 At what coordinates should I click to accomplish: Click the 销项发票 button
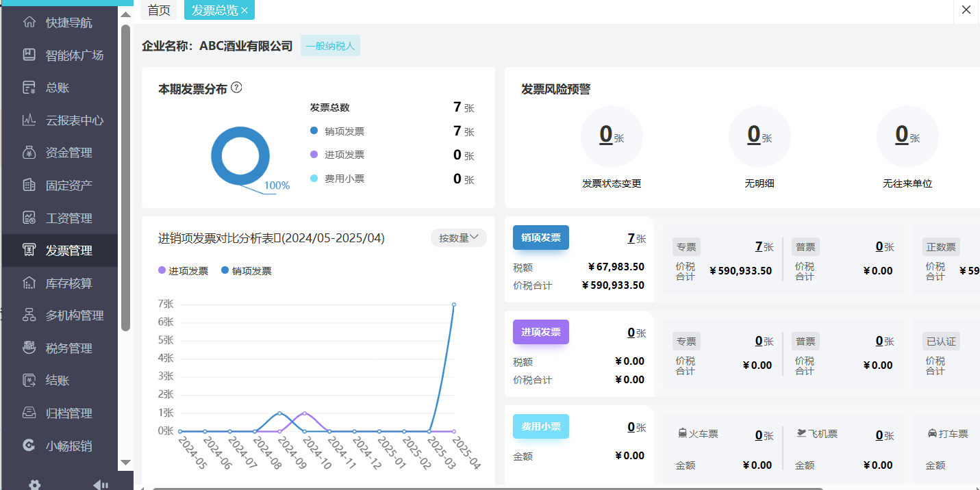(540, 237)
